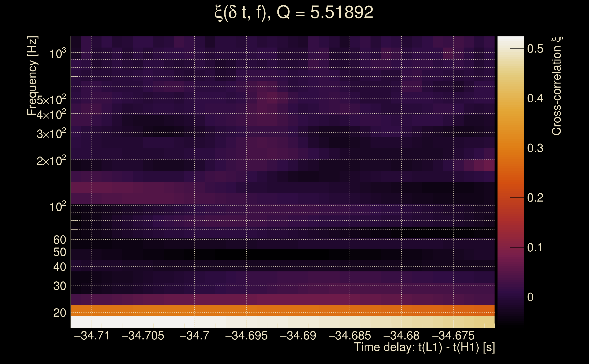Click the 0 colorbar tick label
Viewport: 589px width, 364px height.
click(530, 297)
